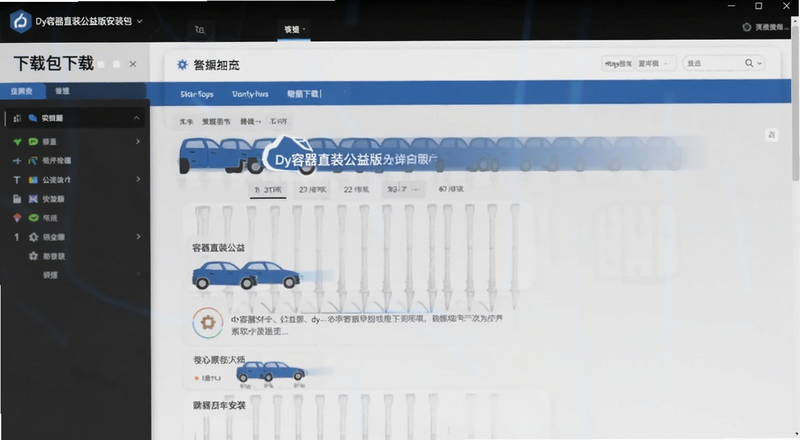800x440 pixels.
Task: Click the first filter chip under blue bar
Action: click(x=186, y=121)
